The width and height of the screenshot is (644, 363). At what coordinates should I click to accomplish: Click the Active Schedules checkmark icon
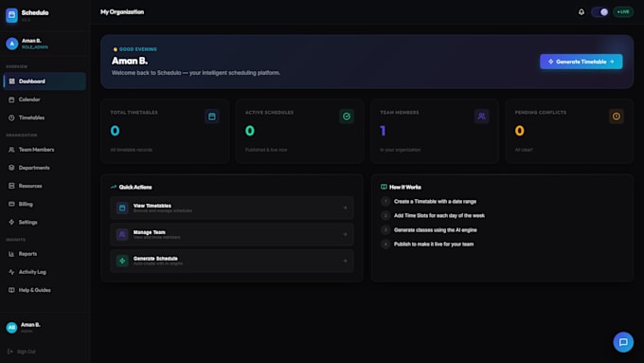click(x=347, y=117)
